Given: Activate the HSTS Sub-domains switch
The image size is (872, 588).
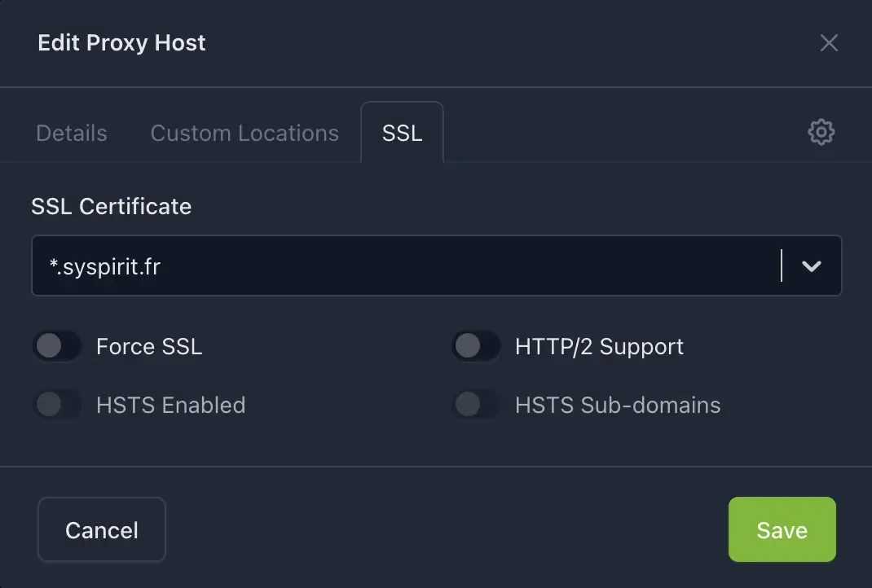Looking at the screenshot, I should click(x=476, y=405).
